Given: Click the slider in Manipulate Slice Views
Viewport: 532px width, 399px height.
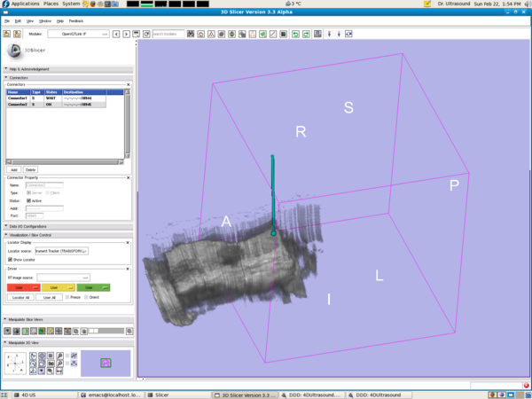Looking at the screenshot, I should (96, 331).
